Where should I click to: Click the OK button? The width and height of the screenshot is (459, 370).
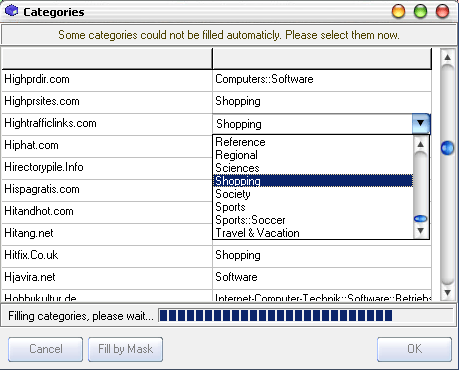point(414,349)
